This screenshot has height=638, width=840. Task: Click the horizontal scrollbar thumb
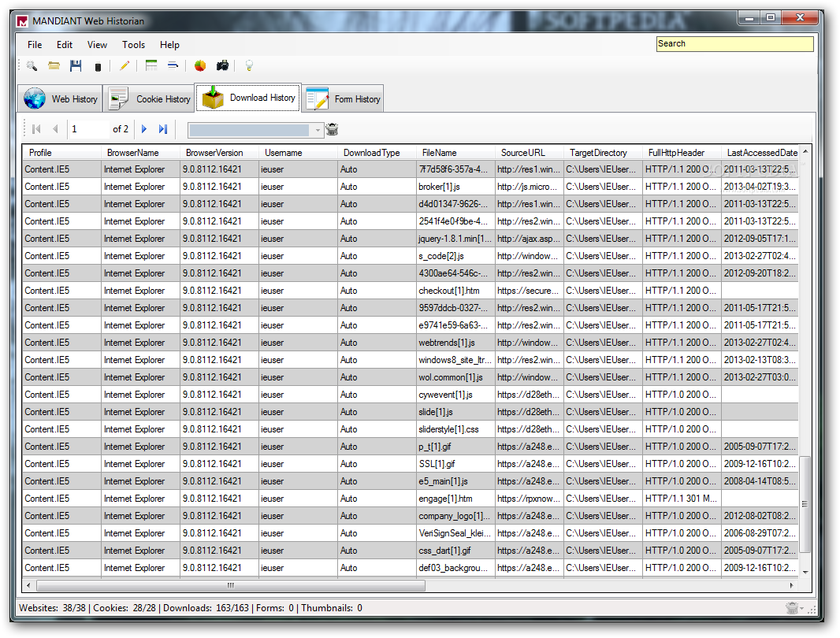(230, 585)
